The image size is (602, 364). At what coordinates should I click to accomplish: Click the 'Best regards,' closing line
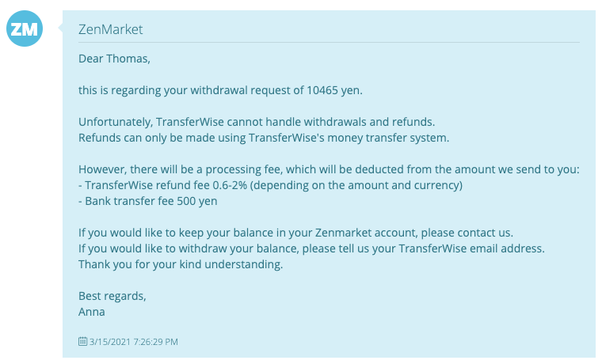pos(112,296)
